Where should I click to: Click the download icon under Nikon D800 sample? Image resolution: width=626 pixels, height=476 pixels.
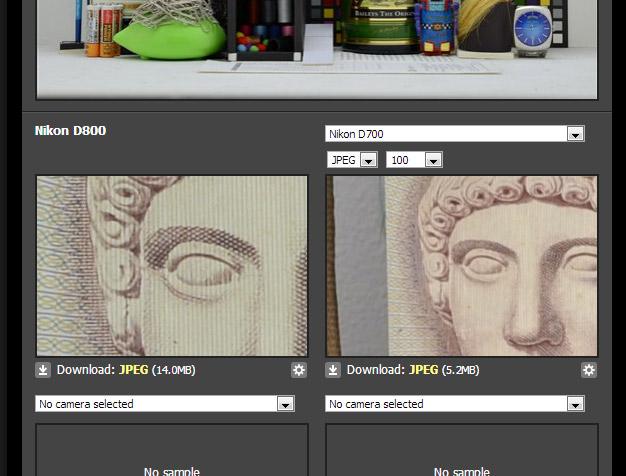(43, 370)
